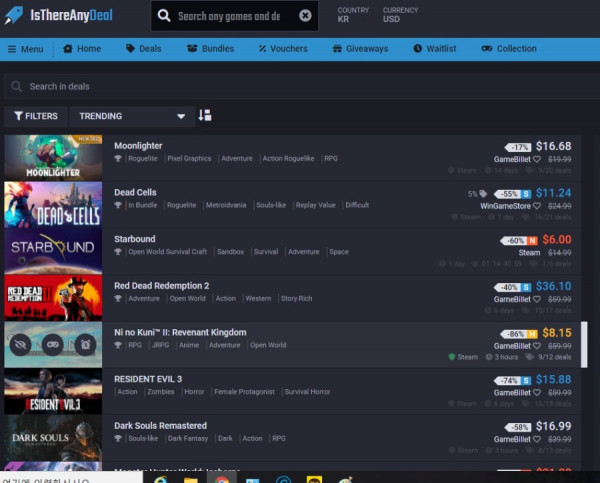This screenshot has width=600, height=483.
Task: Favorite GameBillet heart in Resident Evil 3 row
Action: (537, 393)
